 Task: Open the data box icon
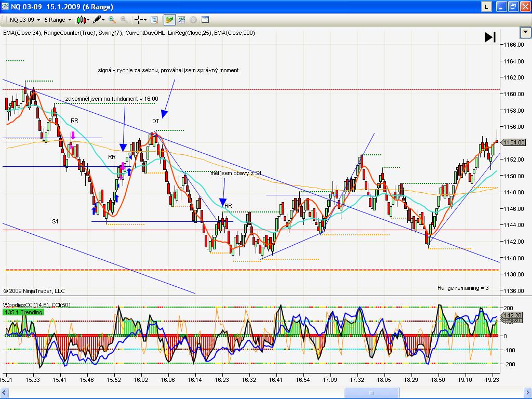point(154,20)
